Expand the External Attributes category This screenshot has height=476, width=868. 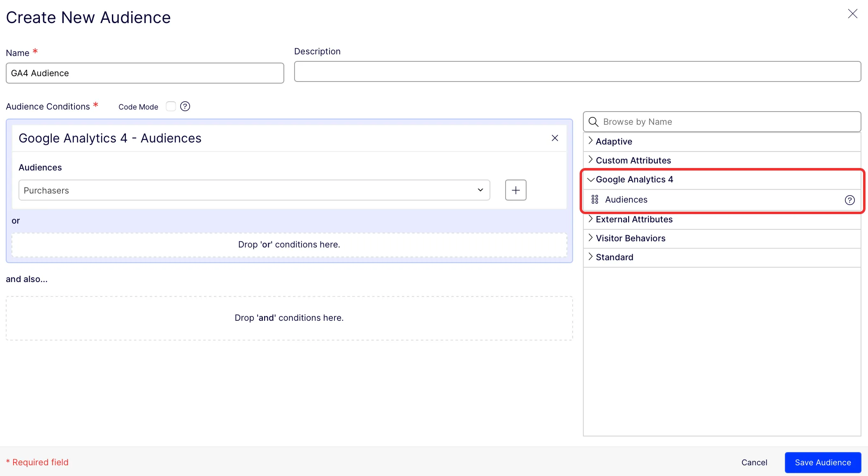tap(722, 219)
